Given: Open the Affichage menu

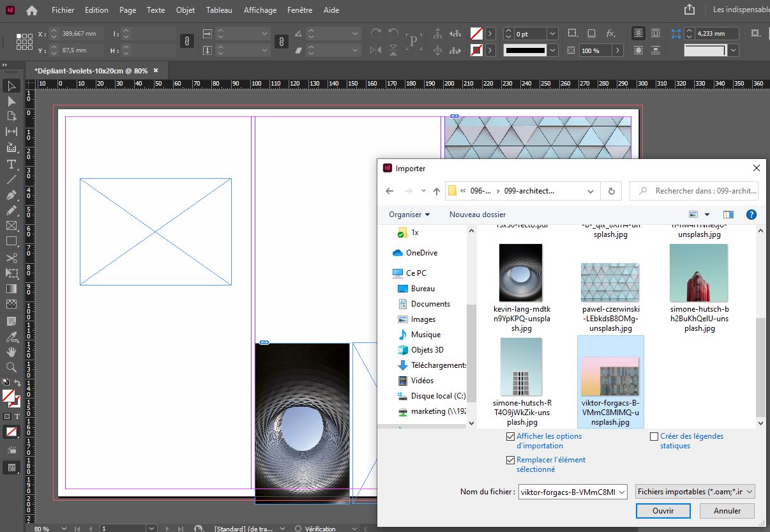Looking at the screenshot, I should pos(260,10).
